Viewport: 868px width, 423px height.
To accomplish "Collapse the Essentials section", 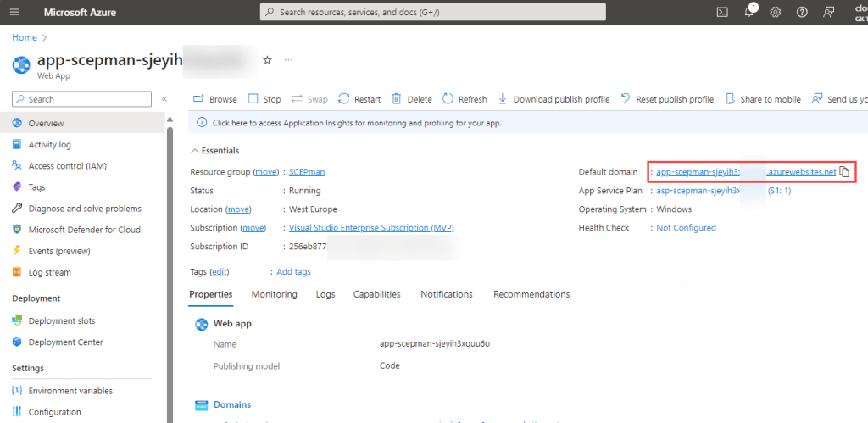I will click(214, 151).
